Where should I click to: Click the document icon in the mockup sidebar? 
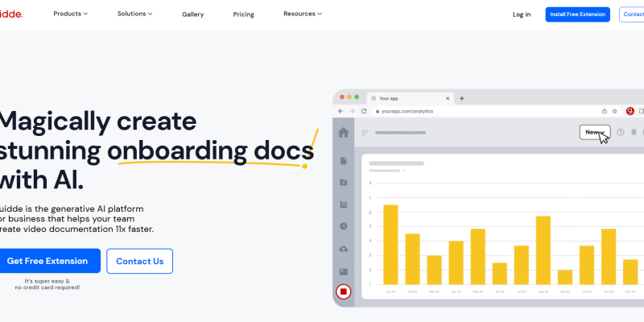coord(344,161)
